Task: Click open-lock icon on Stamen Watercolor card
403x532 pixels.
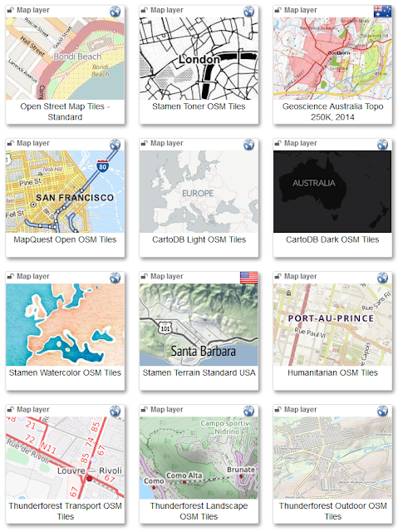Action: click(x=11, y=276)
